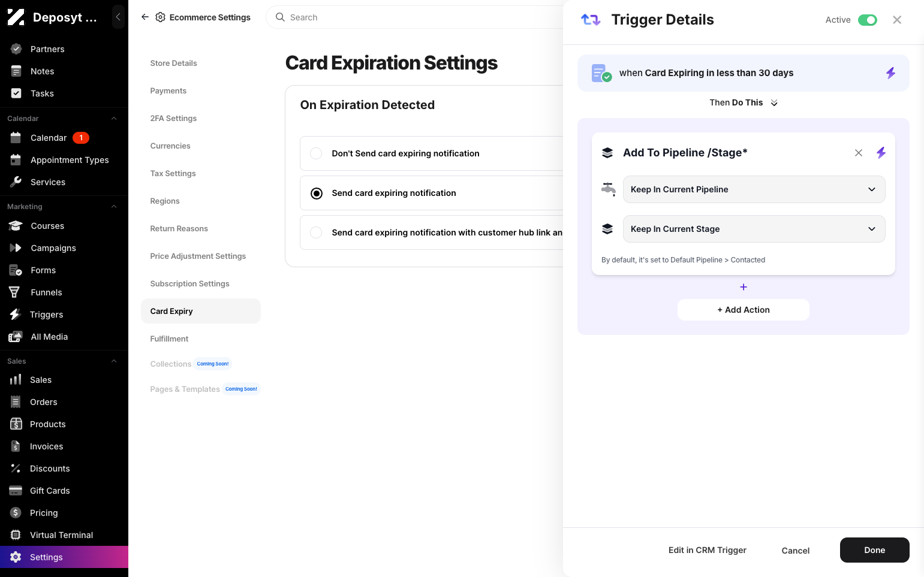
Task: Click the Notes sidebar icon
Action: coord(16,71)
